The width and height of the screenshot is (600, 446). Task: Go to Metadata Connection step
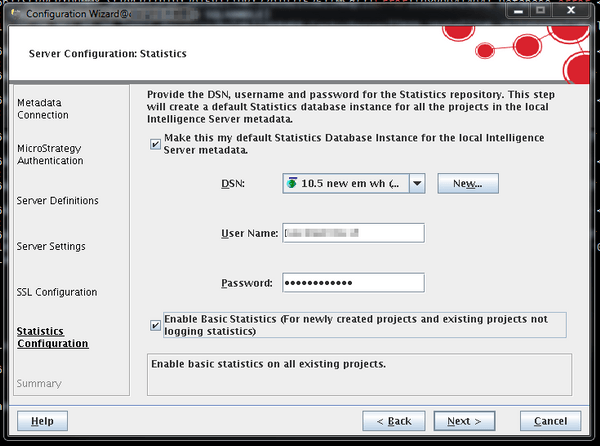point(44,108)
